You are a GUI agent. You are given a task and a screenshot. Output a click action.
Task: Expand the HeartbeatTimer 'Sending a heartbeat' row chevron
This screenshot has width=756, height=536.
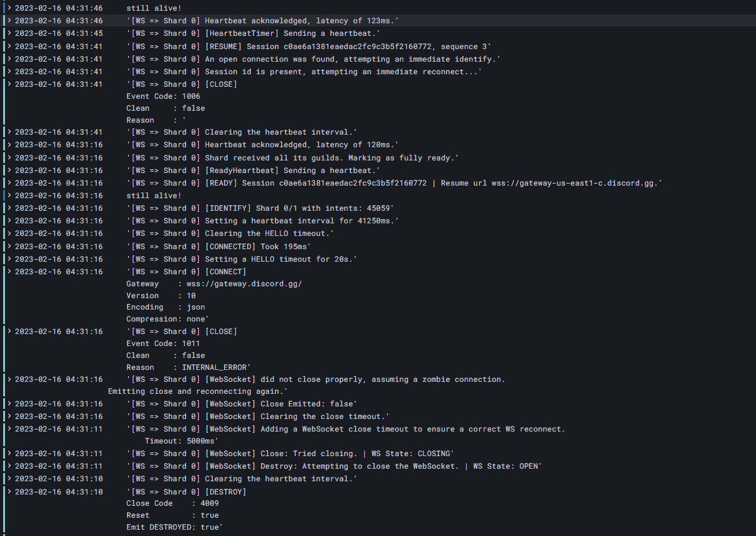coord(9,33)
